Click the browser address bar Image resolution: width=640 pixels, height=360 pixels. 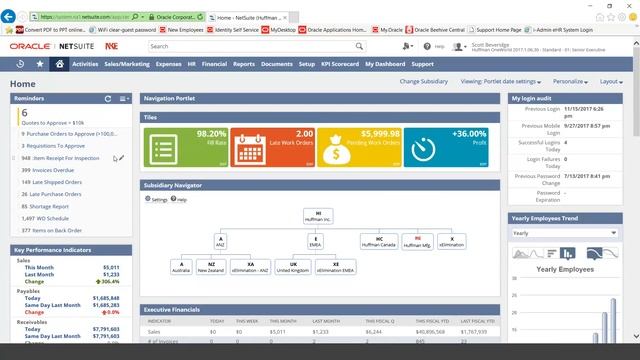[85, 17]
